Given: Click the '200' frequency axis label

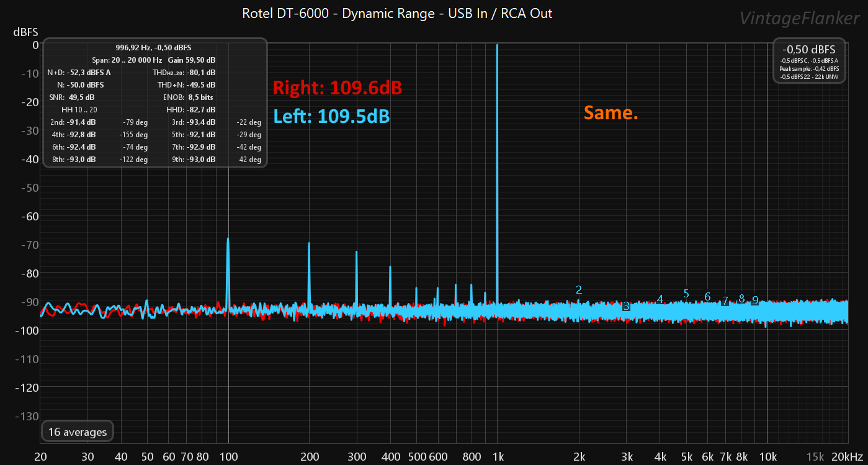Looking at the screenshot, I should pyautogui.click(x=310, y=456).
